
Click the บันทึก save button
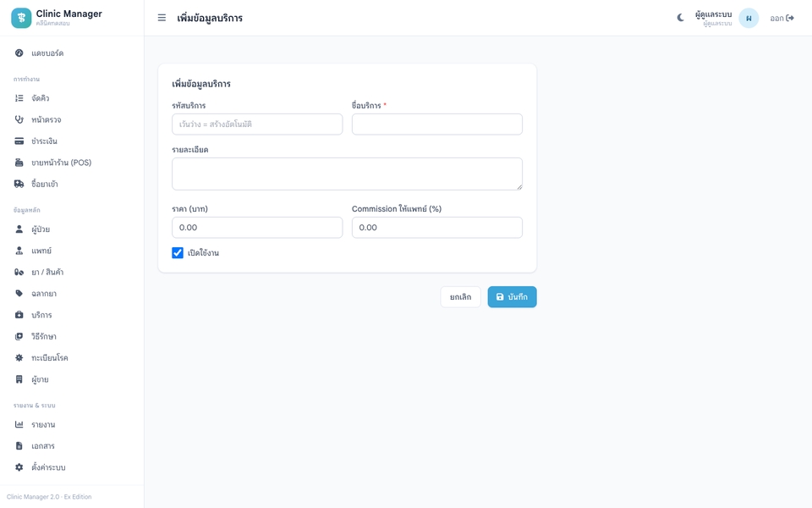click(x=513, y=296)
